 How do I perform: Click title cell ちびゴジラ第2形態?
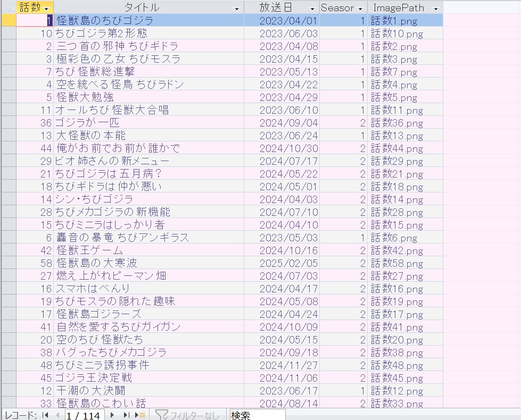[148, 33]
